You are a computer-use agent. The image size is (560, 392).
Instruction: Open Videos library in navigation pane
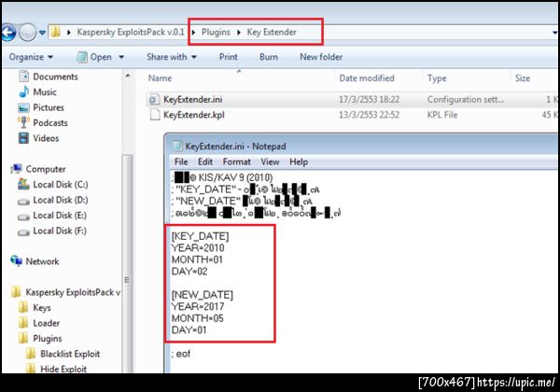coord(46,138)
